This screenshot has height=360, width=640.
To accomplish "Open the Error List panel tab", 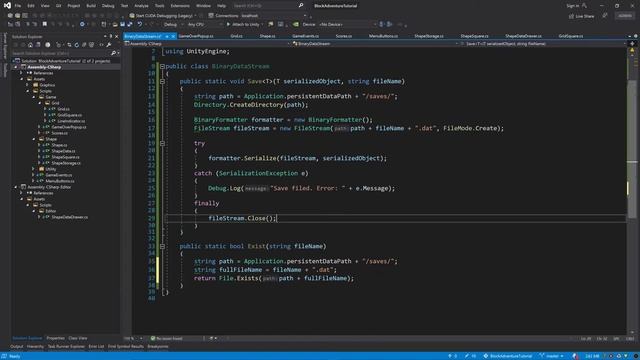I will point(96,347).
